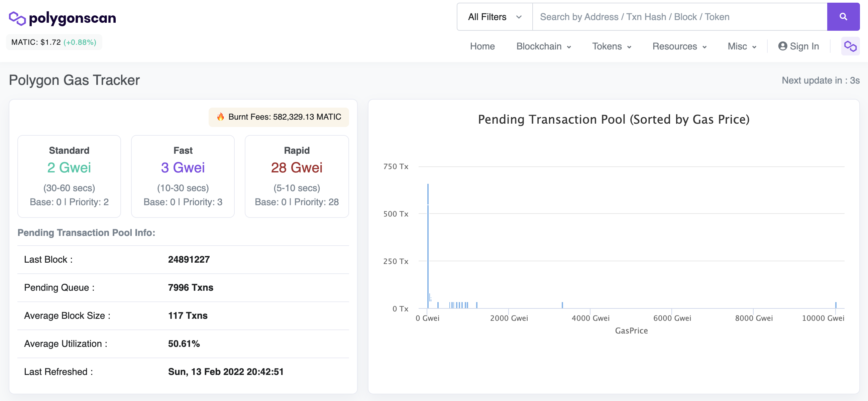This screenshot has width=868, height=401.
Task: Click the 4000 Gwei axis label
Action: [x=590, y=318]
